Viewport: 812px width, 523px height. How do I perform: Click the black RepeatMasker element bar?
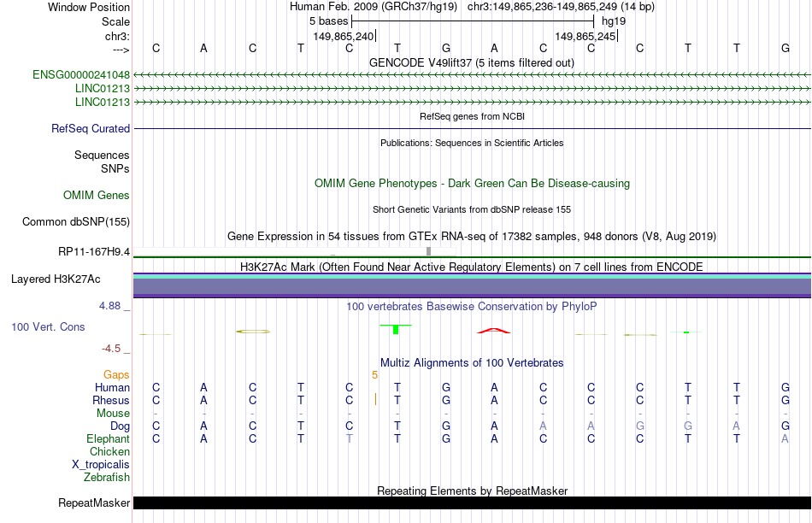tap(472, 502)
